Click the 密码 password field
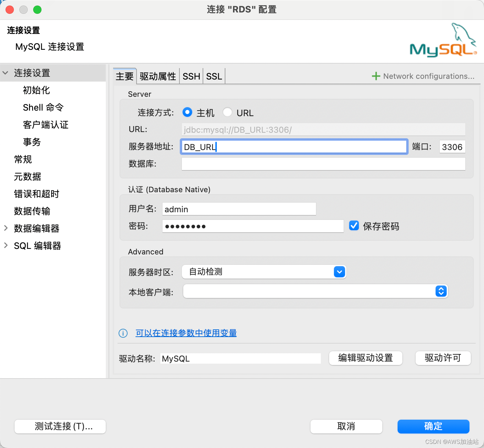Screen dimensions: 484x448 pyautogui.click(x=253, y=226)
